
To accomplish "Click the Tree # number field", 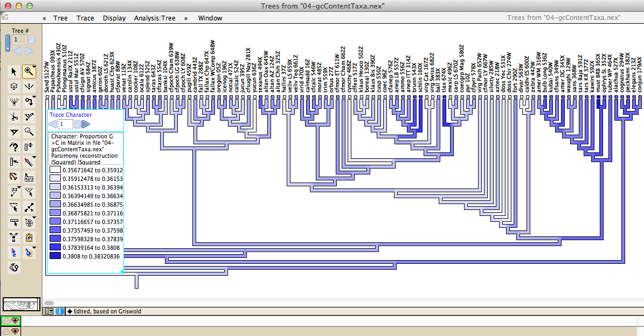I will pos(18,40).
